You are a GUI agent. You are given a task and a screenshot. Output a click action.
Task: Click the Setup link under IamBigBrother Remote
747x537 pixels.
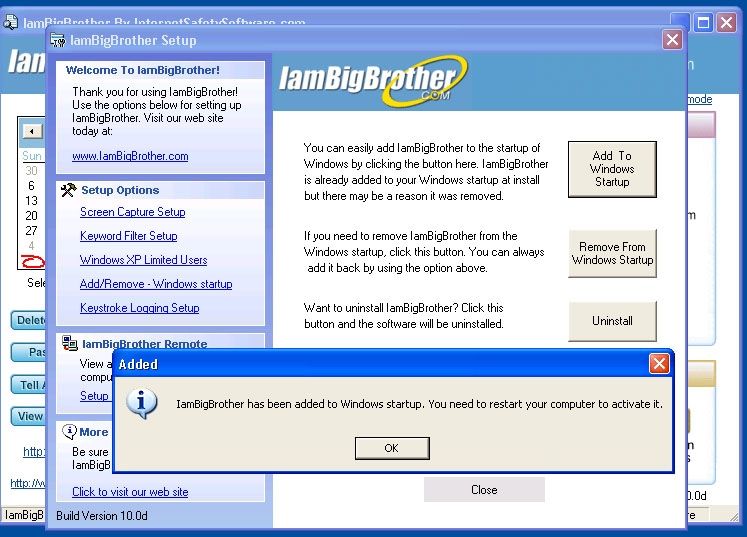coord(94,396)
